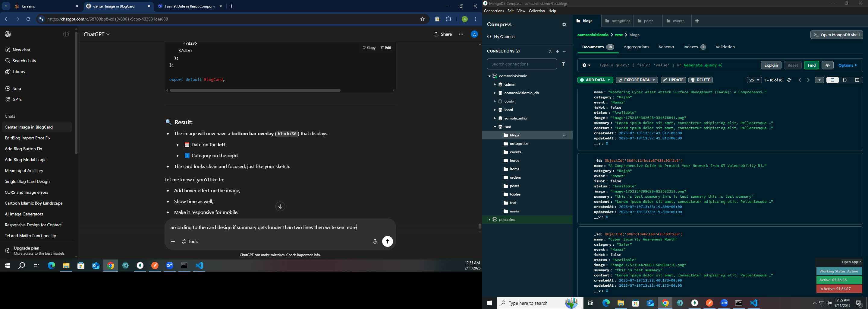Bookmark this page with star icon
The width and height of the screenshot is (868, 309).
(x=423, y=19)
